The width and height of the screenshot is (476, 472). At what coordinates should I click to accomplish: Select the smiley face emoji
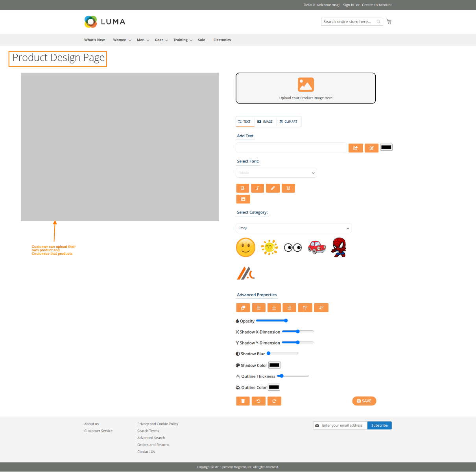pyautogui.click(x=245, y=247)
